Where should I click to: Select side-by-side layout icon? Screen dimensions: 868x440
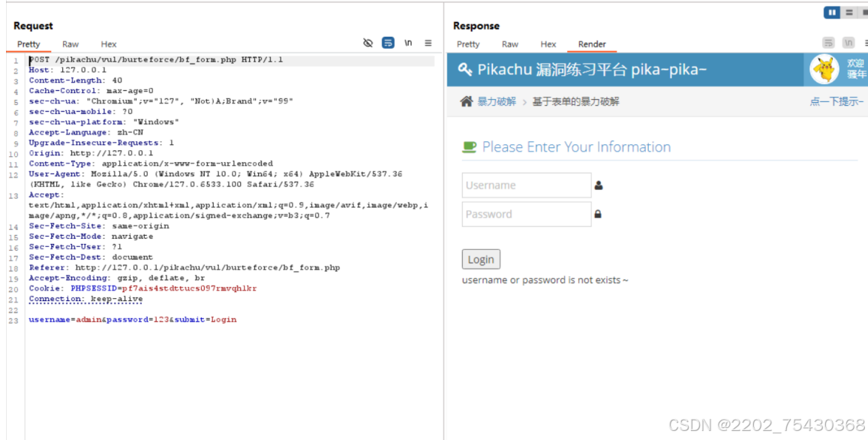pos(831,12)
